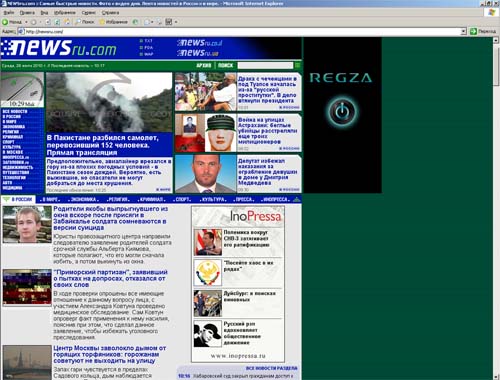
Task: Open the Вид menu
Action: coord(44,12)
